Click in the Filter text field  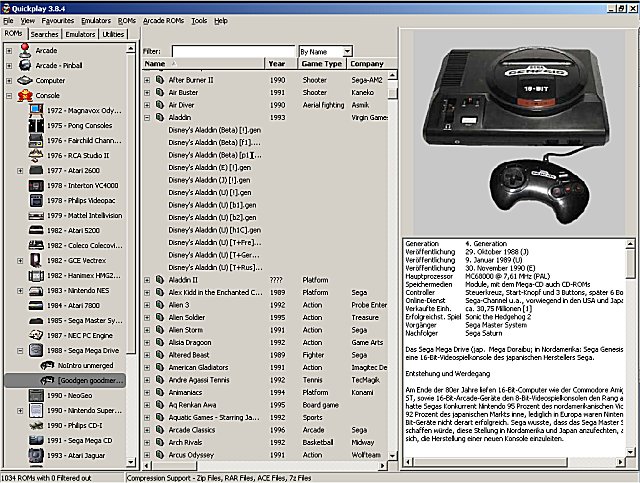pos(232,50)
